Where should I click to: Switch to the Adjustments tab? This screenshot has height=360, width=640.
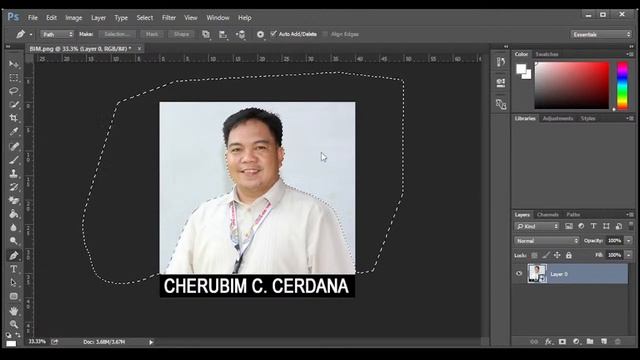coord(558,118)
